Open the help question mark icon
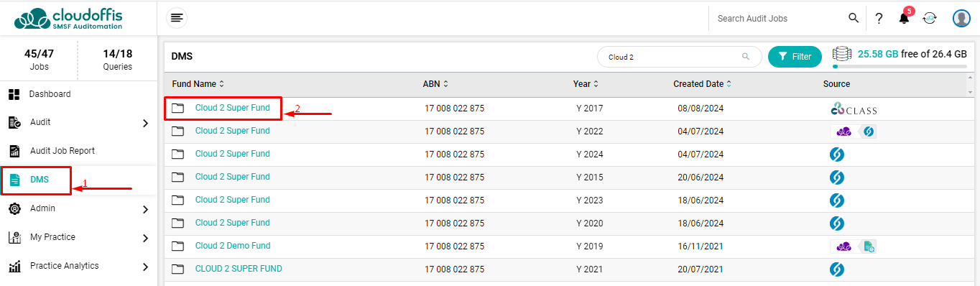Viewport: 980px width, 286px height. (879, 19)
